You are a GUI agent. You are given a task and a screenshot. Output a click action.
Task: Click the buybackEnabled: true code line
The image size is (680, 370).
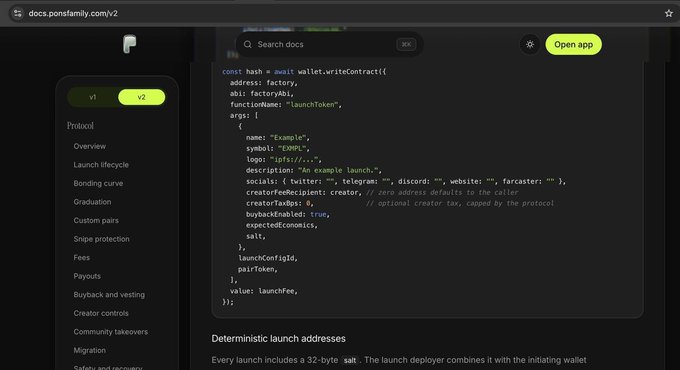click(288, 214)
